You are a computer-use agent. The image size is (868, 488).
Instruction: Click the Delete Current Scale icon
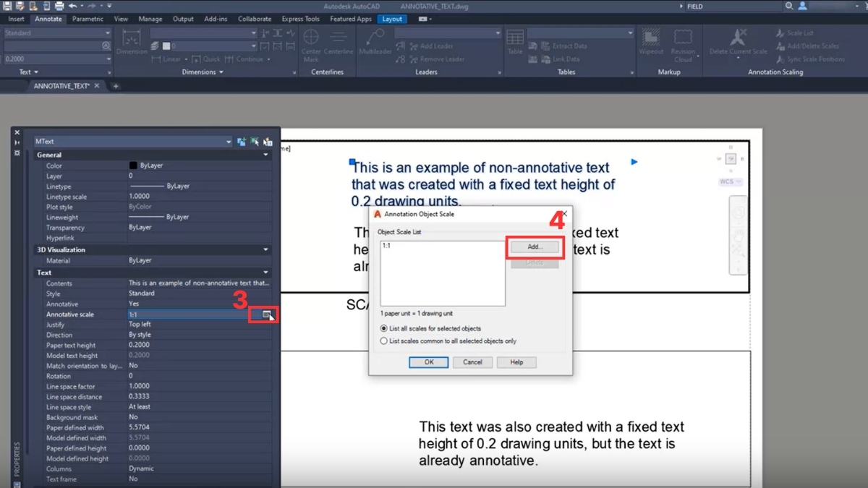(738, 37)
